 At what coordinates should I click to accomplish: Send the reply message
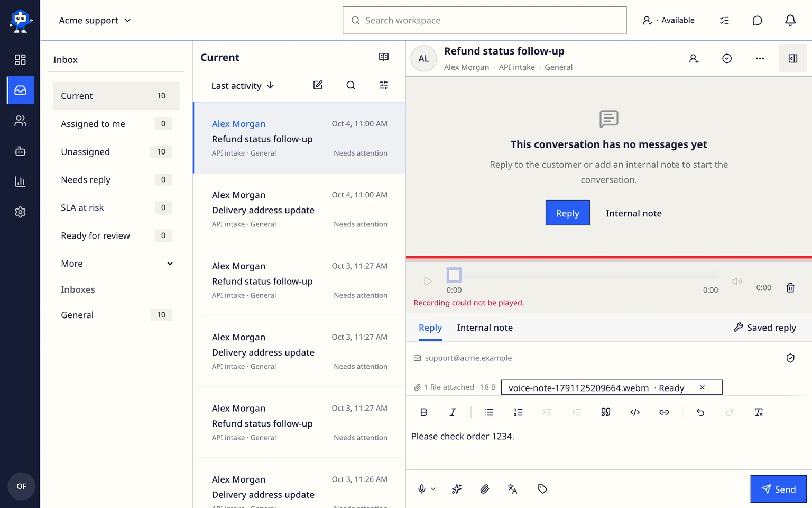pos(779,489)
